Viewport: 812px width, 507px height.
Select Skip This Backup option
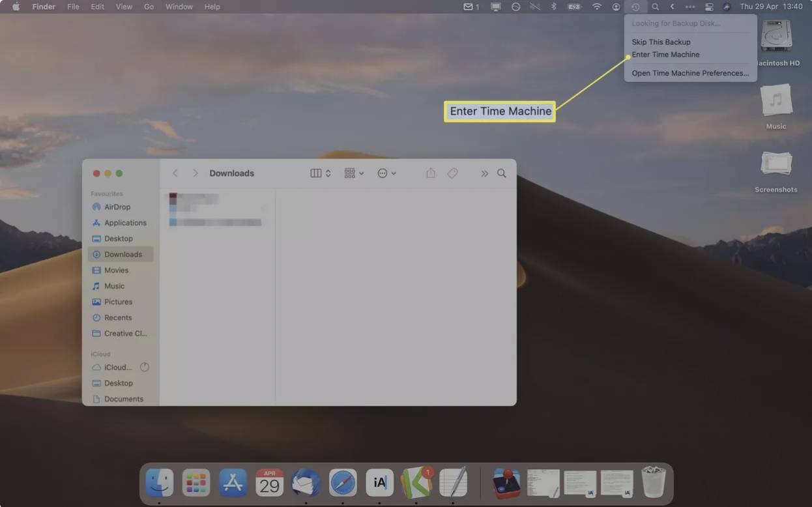coord(661,42)
